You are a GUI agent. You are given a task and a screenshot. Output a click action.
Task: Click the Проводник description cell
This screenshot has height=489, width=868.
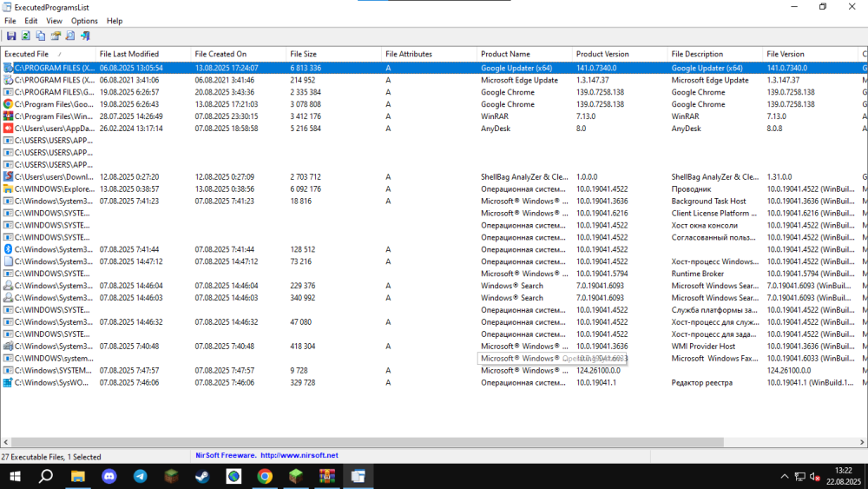[691, 188]
